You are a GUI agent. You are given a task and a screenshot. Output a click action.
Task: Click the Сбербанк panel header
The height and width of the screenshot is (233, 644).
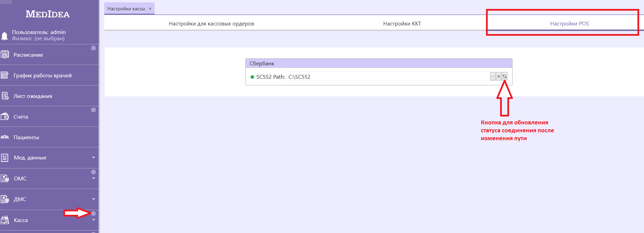[x=379, y=63]
